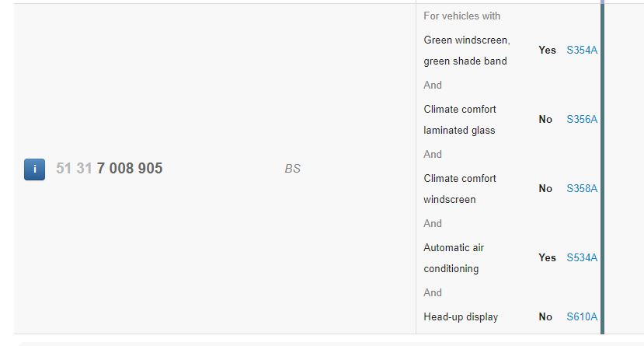Click the For vehicles with heading
The height and width of the screenshot is (346, 644).
[x=461, y=16]
